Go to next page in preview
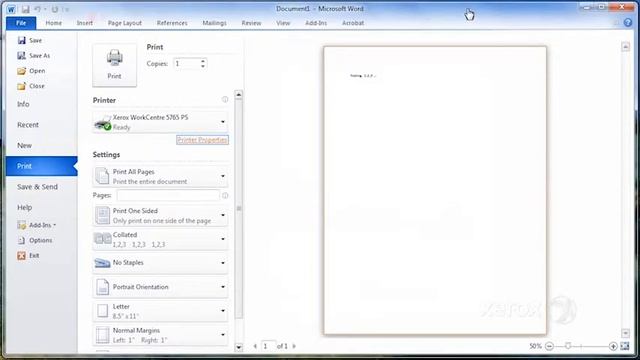The image size is (640, 360). (294, 346)
